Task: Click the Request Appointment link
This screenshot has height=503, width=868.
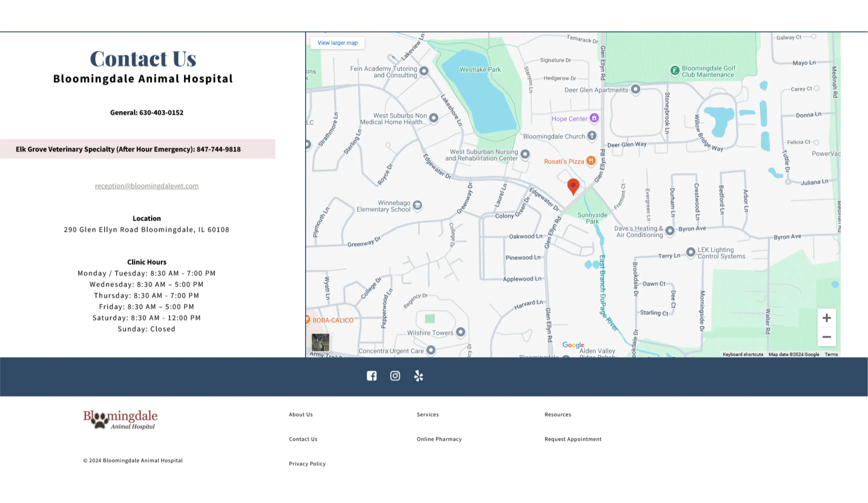Action: [x=573, y=438]
